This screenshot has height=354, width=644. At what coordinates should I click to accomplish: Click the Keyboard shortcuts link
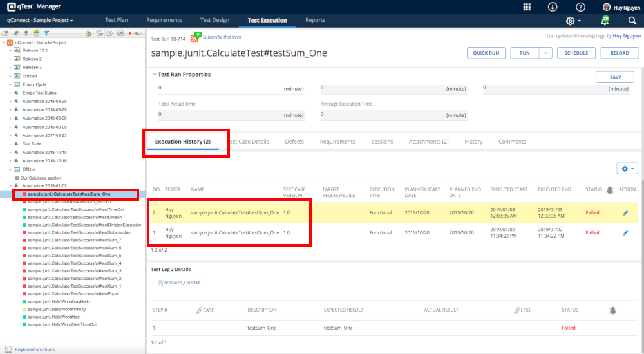pyautogui.click(x=34, y=349)
